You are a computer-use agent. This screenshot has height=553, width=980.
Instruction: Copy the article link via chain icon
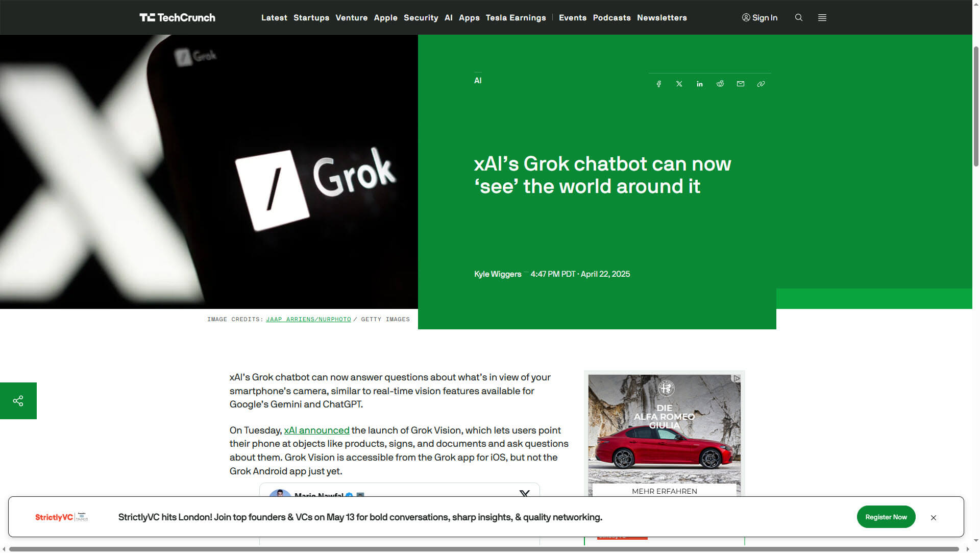pyautogui.click(x=761, y=84)
